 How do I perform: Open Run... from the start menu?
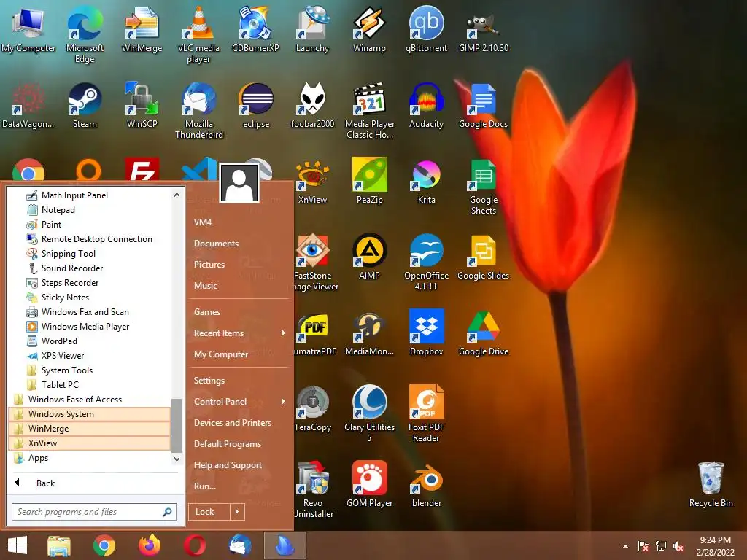[205, 486]
